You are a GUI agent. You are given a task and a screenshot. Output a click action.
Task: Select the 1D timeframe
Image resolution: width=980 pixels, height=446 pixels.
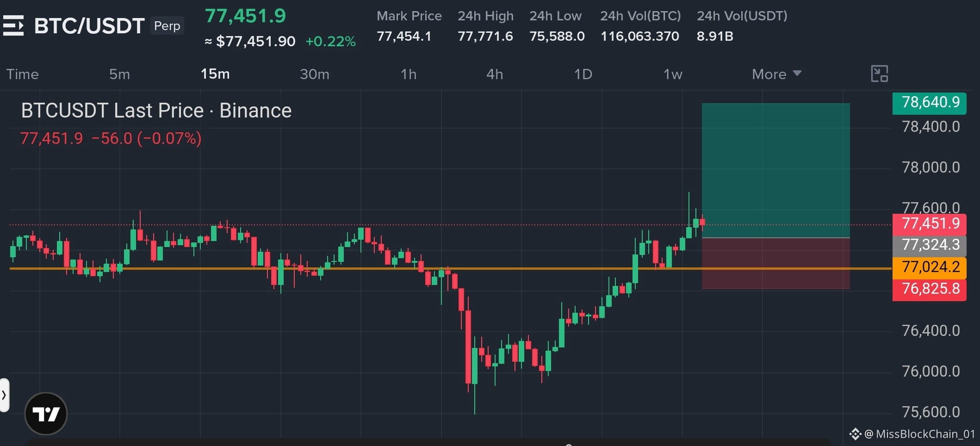[x=583, y=74]
